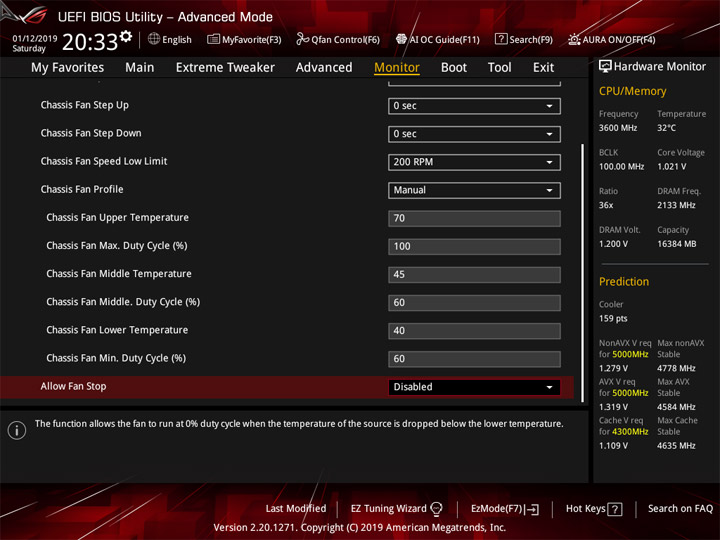Select the Allow Fan Stop row label

point(73,387)
